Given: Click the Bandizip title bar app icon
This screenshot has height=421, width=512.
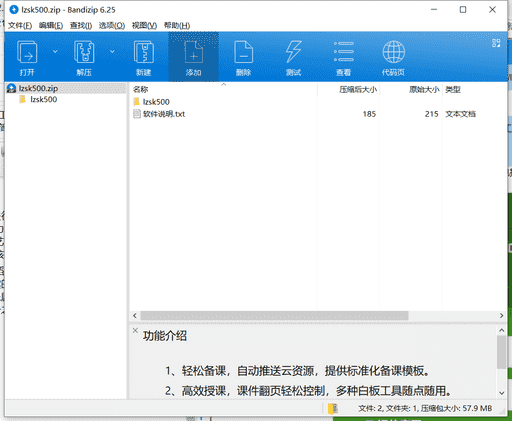Looking at the screenshot, I should 14,10.
